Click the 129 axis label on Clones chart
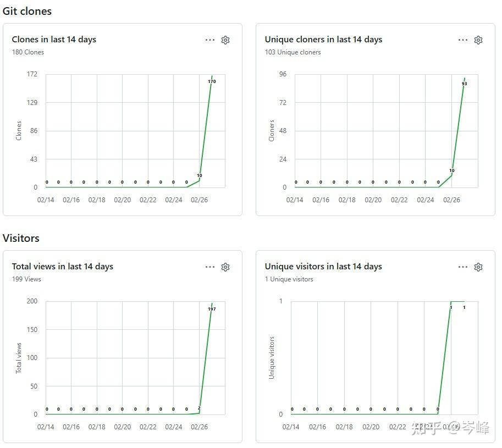The width and height of the screenshot is (502, 448). click(32, 102)
